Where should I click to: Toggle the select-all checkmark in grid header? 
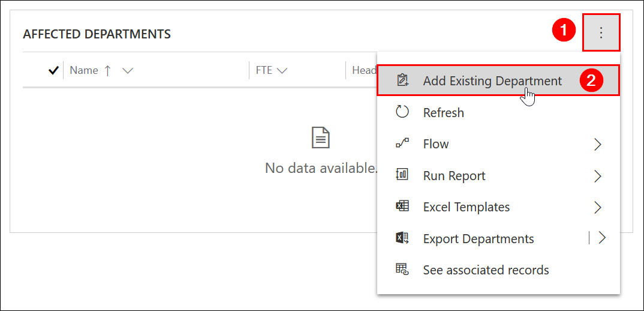click(x=53, y=70)
